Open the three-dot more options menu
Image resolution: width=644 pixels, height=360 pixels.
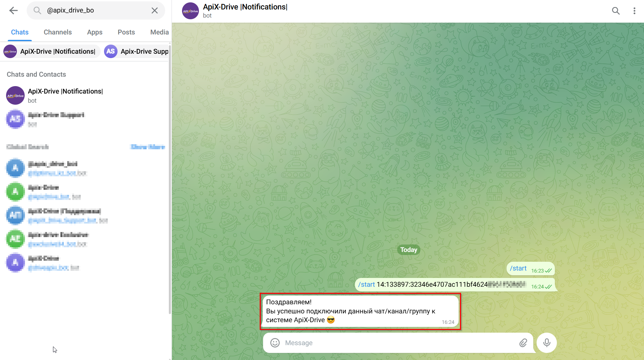(634, 11)
